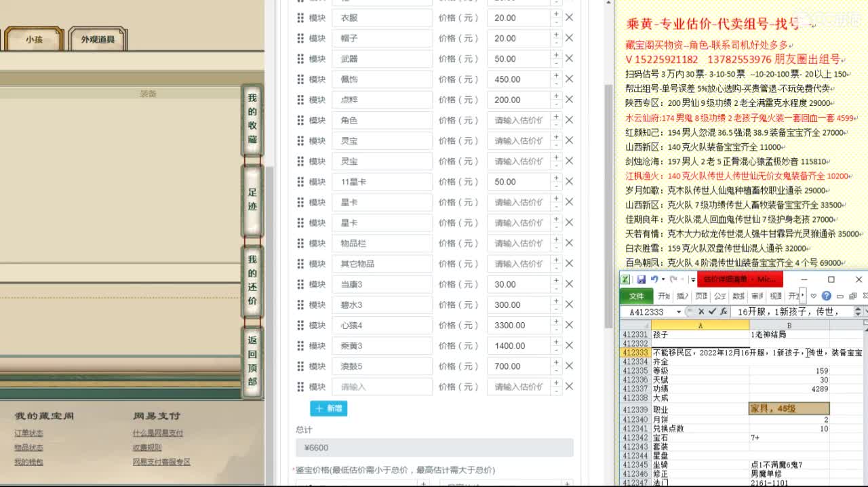Redo action in Excel toolbar
The height and width of the screenshot is (487, 868).
point(673,279)
